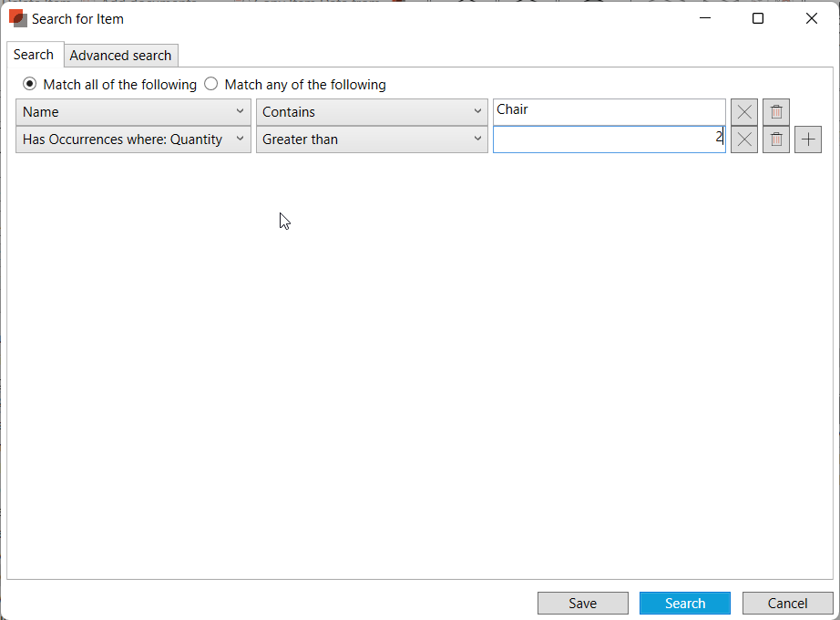This screenshot has height=620, width=840.
Task: Focus the text field containing Chair
Action: coord(609,111)
